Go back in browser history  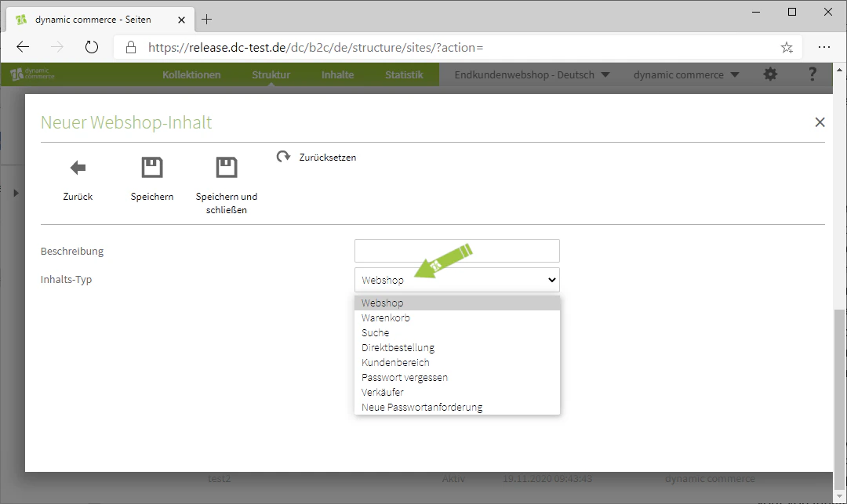(x=23, y=48)
